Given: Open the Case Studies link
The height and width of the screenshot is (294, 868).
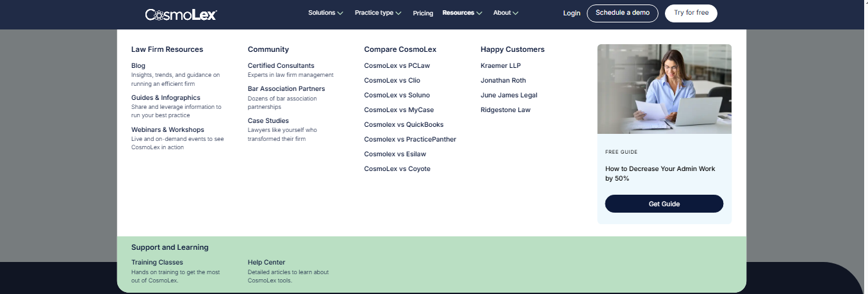Looking at the screenshot, I should tap(268, 120).
